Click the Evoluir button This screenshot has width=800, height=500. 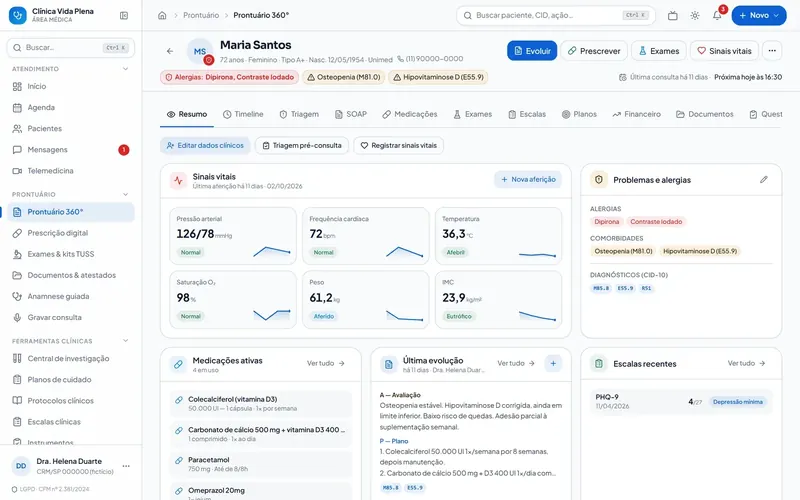[x=532, y=51]
